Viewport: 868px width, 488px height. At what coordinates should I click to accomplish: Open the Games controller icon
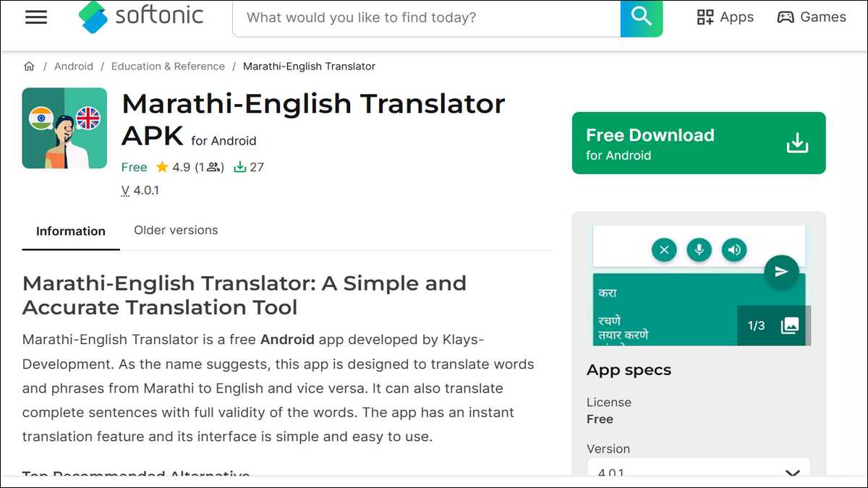click(785, 17)
